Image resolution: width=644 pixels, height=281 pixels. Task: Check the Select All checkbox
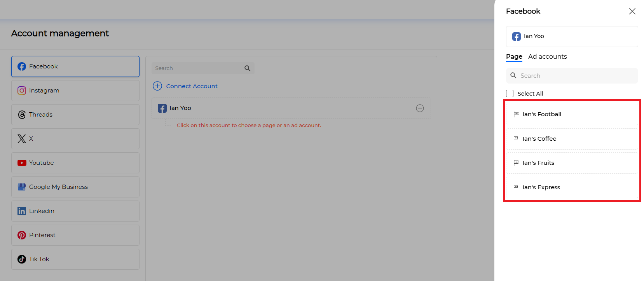coord(510,94)
